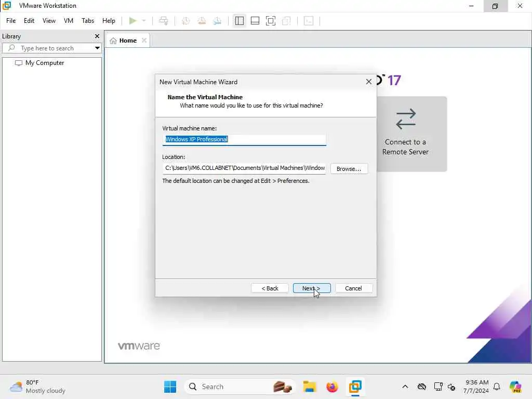Click the Full Screen mode icon
Image resolution: width=532 pixels, height=399 pixels.
point(270,21)
